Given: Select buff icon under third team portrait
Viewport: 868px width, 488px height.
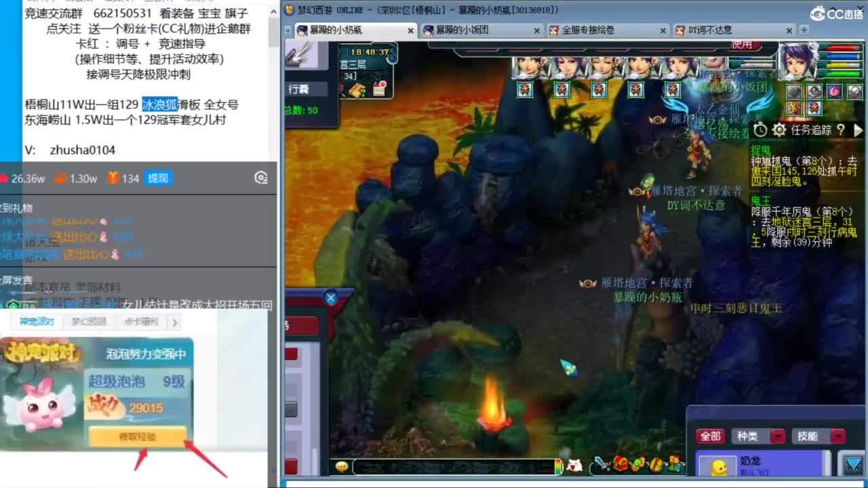Looking at the screenshot, I should click(x=599, y=89).
